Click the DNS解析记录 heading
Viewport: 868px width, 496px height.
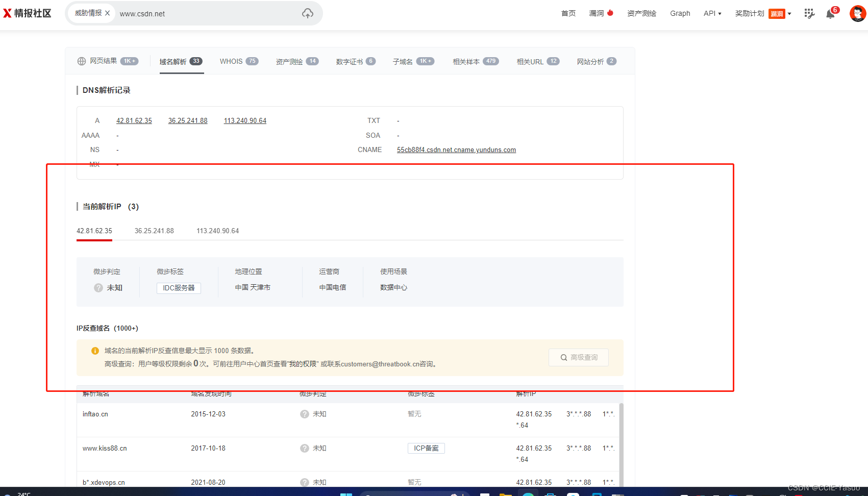[x=107, y=90]
